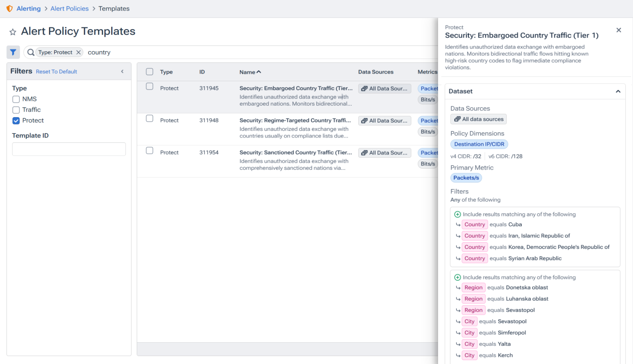
Task: Click the Packets metric tag in row 311948
Action: pyautogui.click(x=428, y=121)
